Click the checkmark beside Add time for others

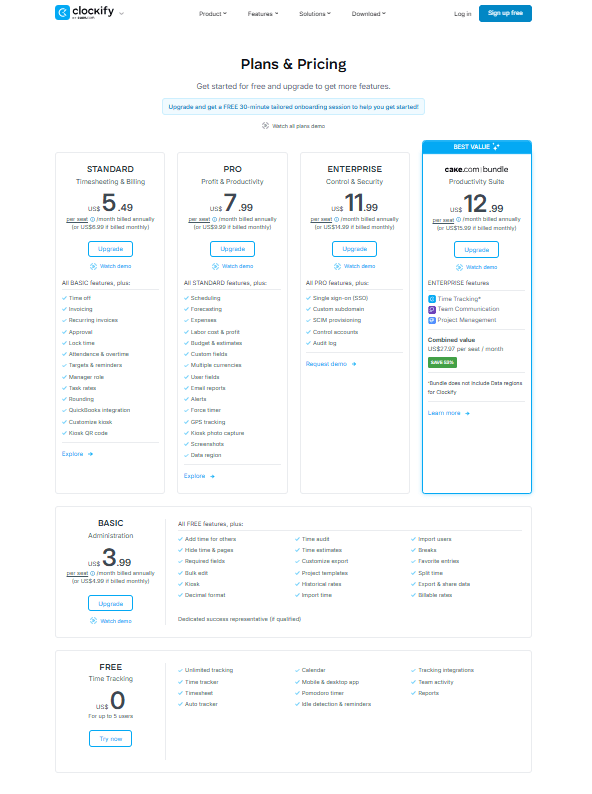(180, 539)
